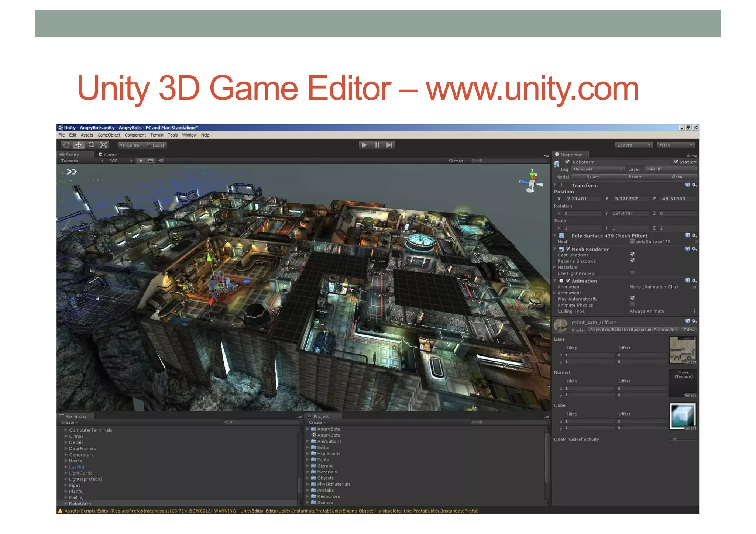Click the Model Select button
Viewport: 756px width, 534px height.
point(593,177)
